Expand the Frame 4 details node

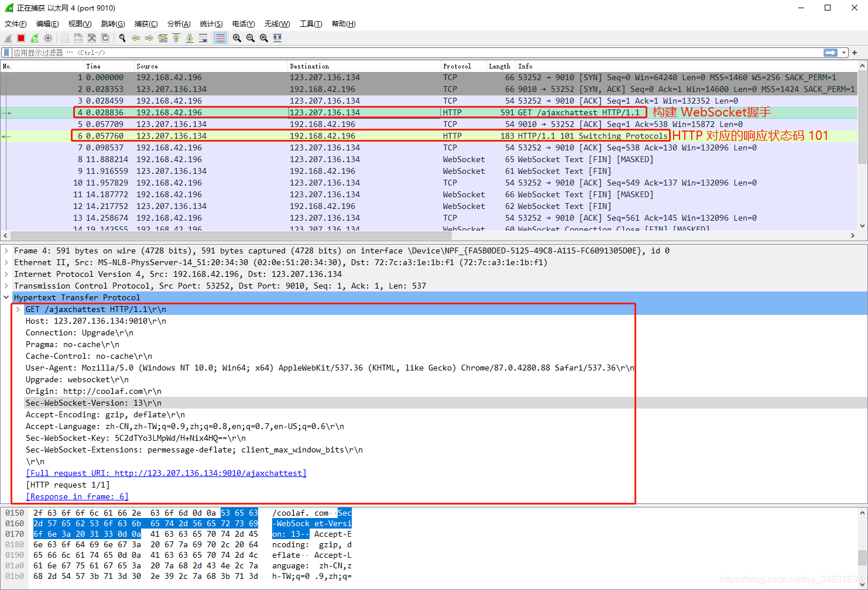(6, 251)
